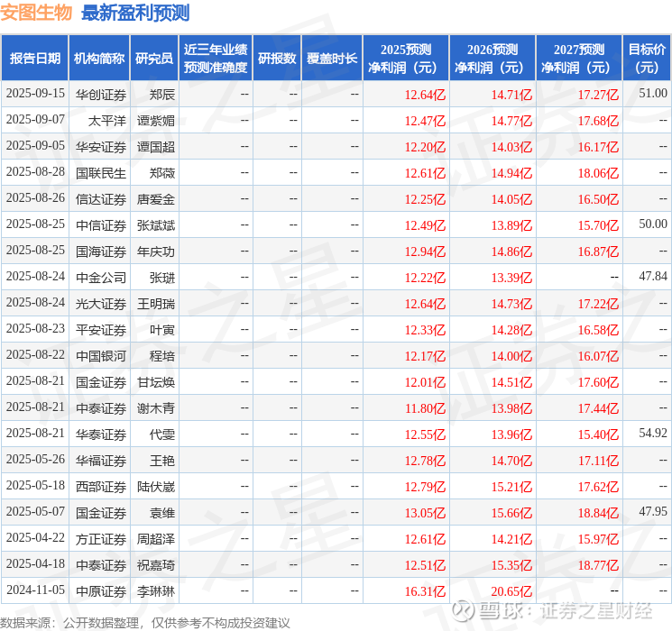Click the 14.03亿 forecast value
Viewport: 672px width, 631px height.
click(511, 147)
